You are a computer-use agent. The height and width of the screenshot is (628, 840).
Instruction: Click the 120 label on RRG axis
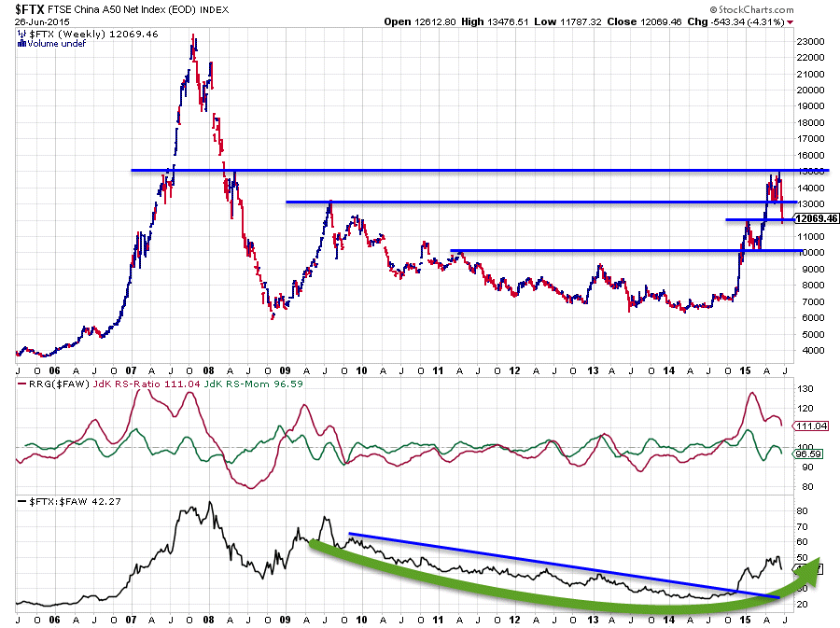pyautogui.click(x=805, y=409)
